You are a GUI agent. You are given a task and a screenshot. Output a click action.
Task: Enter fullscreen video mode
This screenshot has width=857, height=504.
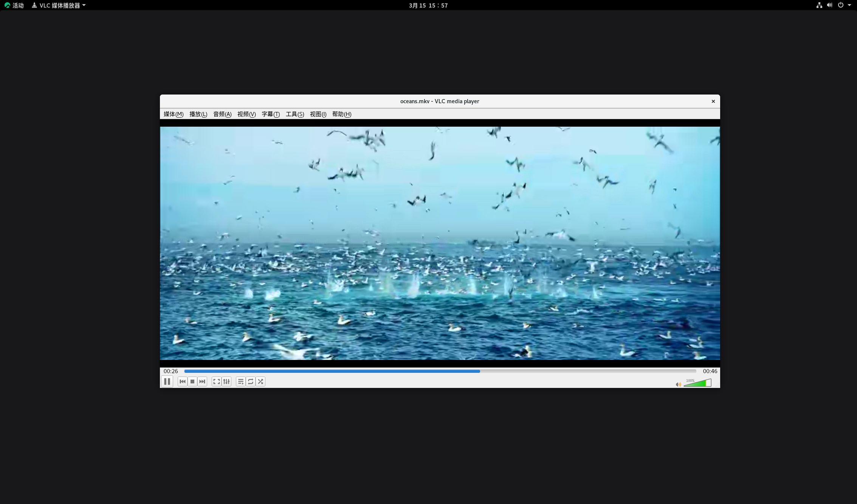tap(216, 381)
